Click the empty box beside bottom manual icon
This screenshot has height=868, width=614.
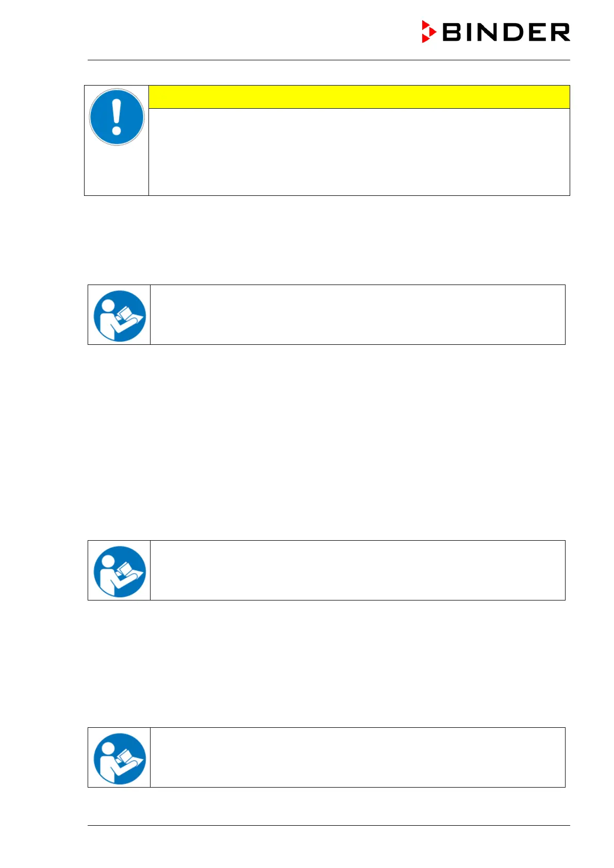click(357, 757)
